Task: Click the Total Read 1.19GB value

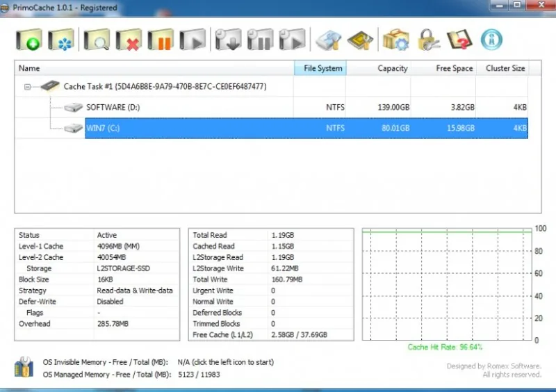Action: [283, 235]
